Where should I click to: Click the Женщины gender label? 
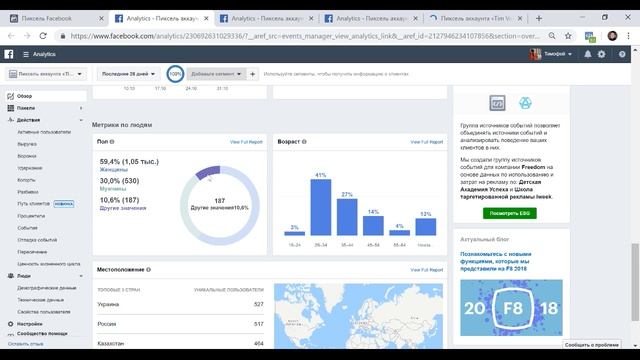tap(113, 169)
